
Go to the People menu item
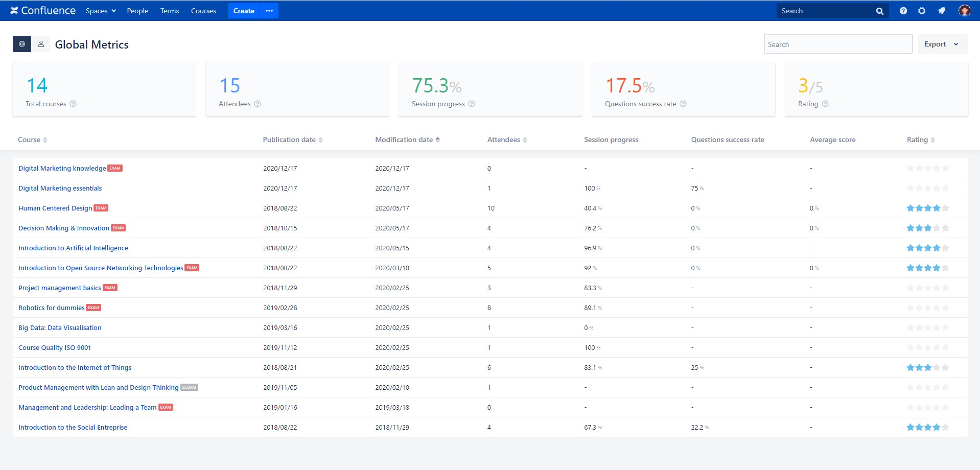pyautogui.click(x=137, y=11)
